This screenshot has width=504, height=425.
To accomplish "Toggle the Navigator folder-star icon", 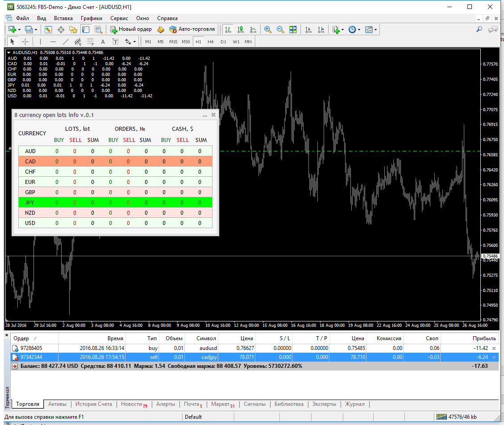I will point(73,29).
